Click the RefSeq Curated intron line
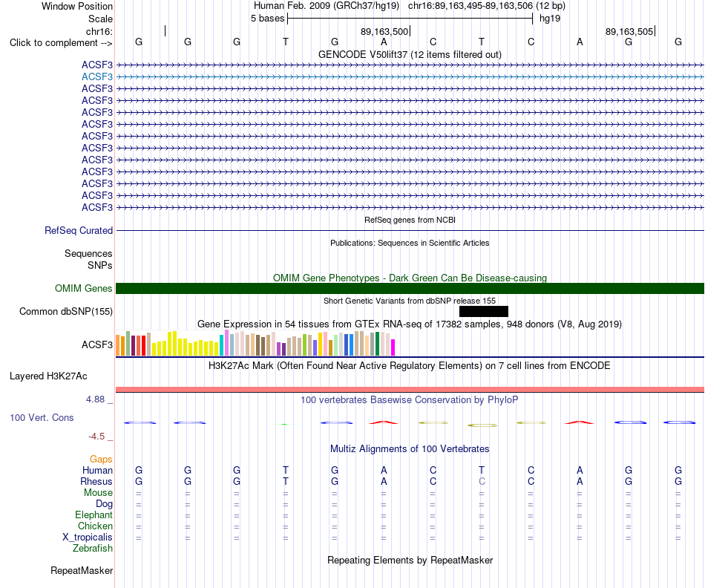The height and width of the screenshot is (588, 705). [410, 231]
